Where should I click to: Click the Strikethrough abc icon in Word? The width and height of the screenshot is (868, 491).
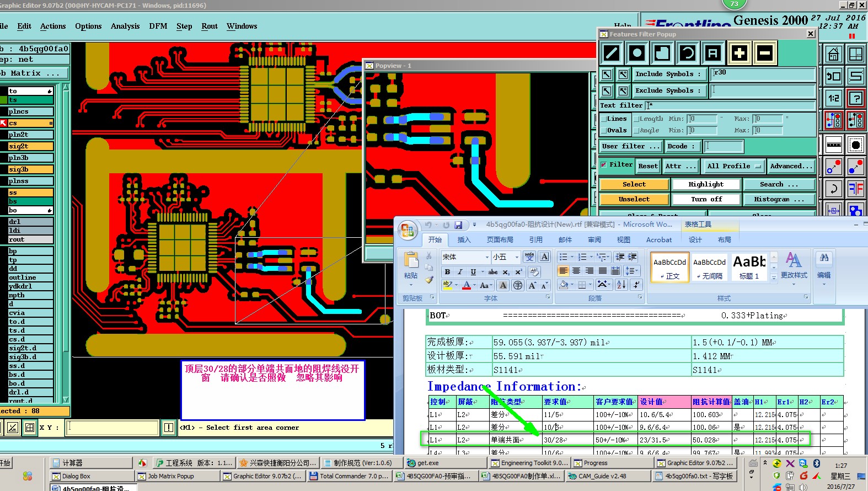[493, 271]
